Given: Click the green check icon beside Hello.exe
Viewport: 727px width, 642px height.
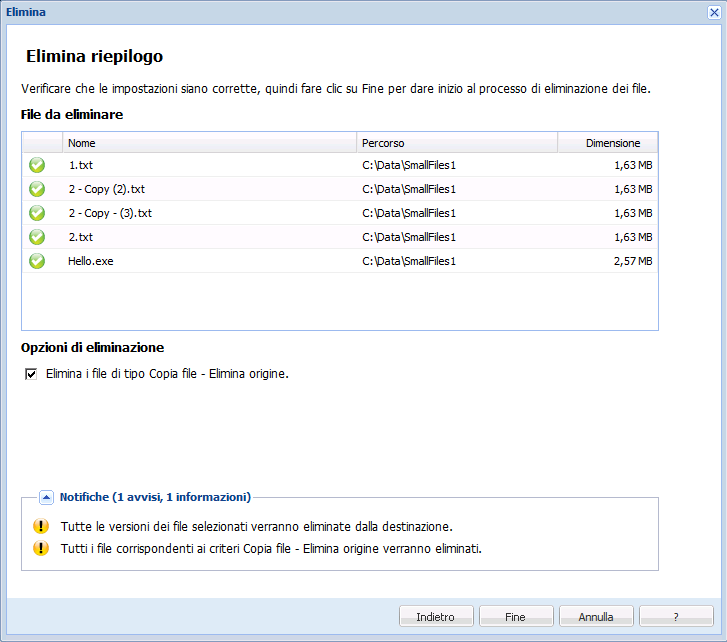Looking at the screenshot, I should (37, 261).
